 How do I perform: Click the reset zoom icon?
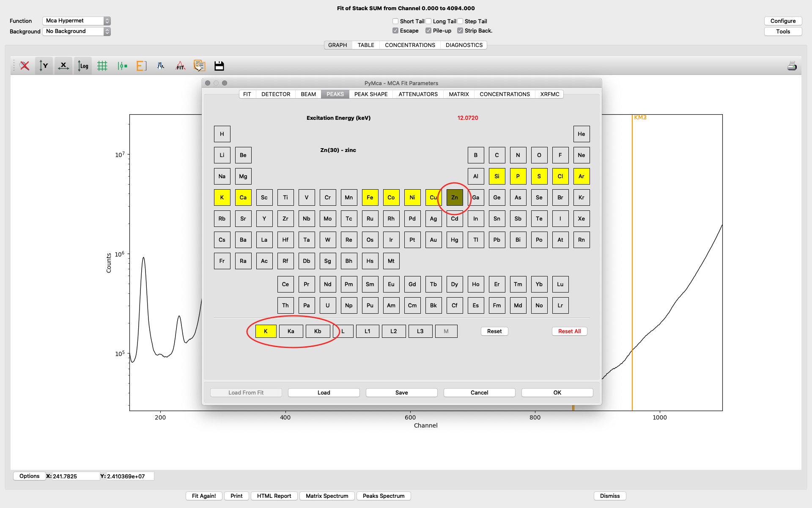coord(25,66)
